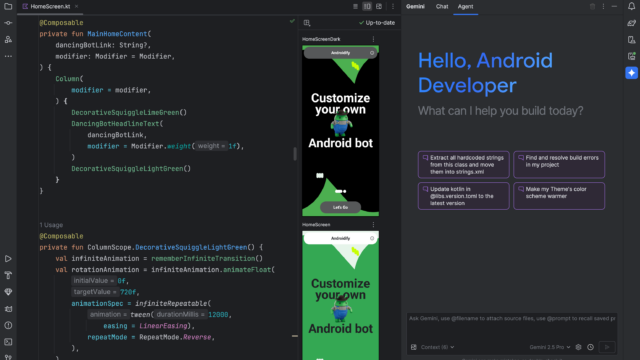Switch editor to Design-only view
The width and height of the screenshot is (640, 360).
pos(379,7)
